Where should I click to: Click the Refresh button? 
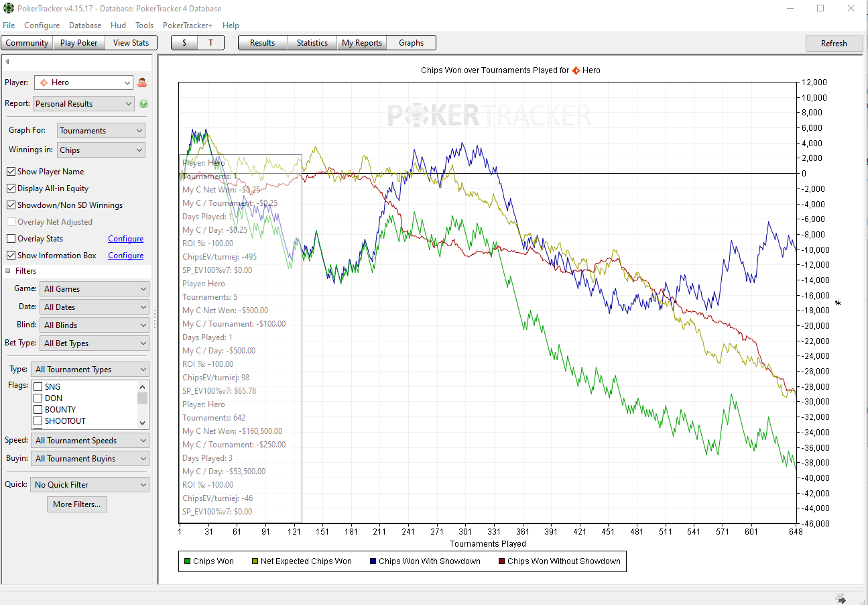(834, 44)
